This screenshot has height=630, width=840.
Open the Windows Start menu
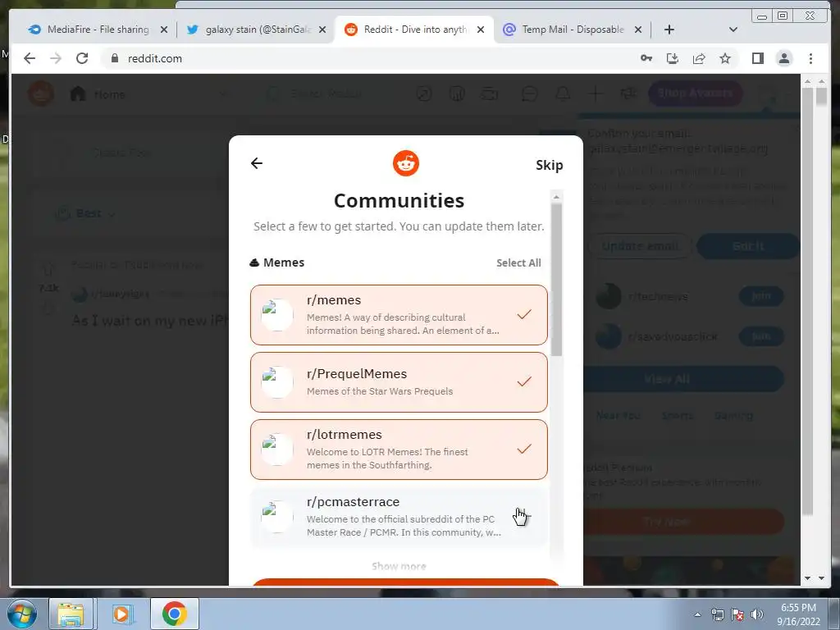point(21,614)
